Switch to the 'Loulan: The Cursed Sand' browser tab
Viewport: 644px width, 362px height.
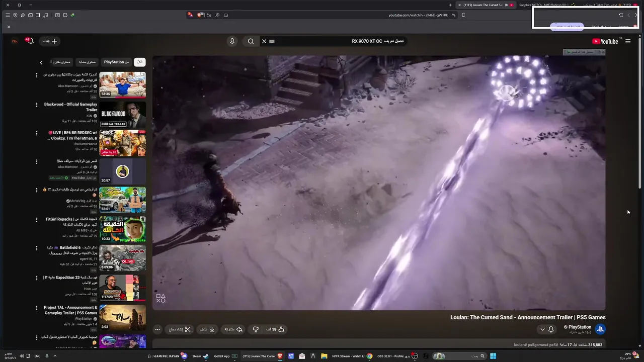486,5
